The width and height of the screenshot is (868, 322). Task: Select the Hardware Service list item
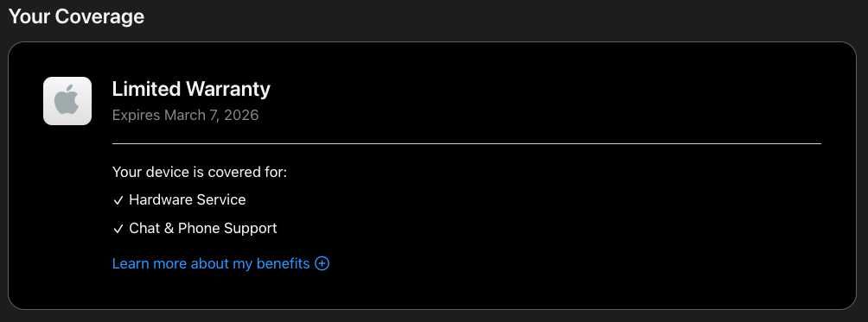pyautogui.click(x=179, y=200)
